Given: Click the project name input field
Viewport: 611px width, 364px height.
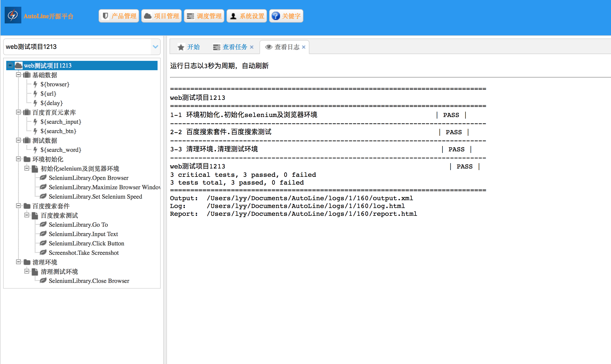Looking at the screenshot, I should pyautogui.click(x=77, y=47).
